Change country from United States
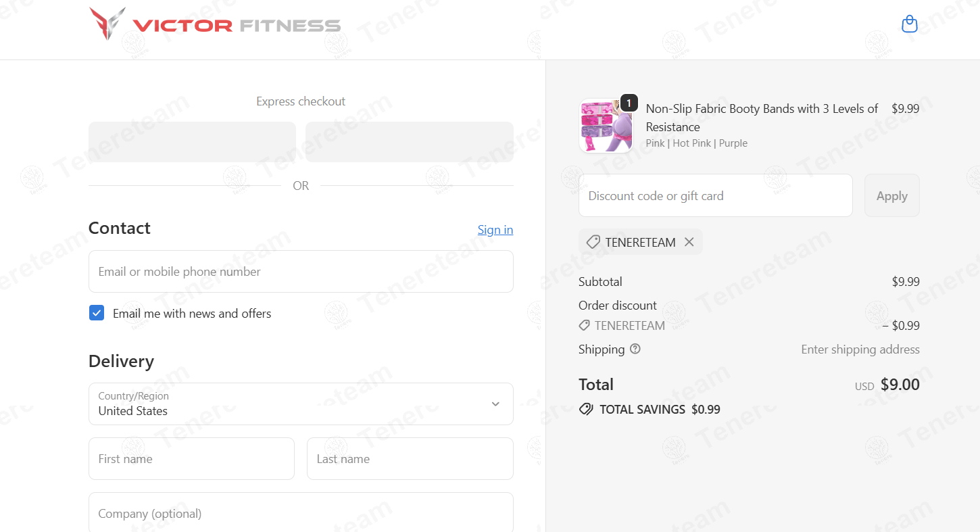Image resolution: width=980 pixels, height=532 pixels. (301, 404)
